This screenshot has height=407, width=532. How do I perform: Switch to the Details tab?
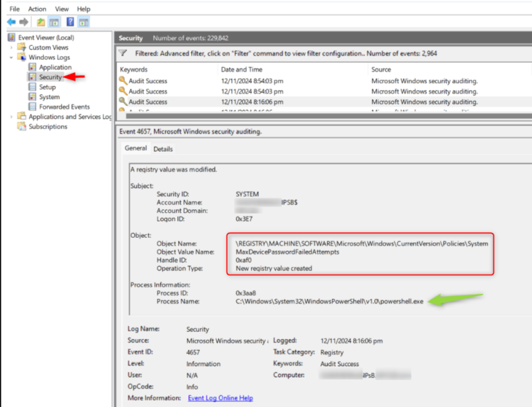click(x=163, y=149)
